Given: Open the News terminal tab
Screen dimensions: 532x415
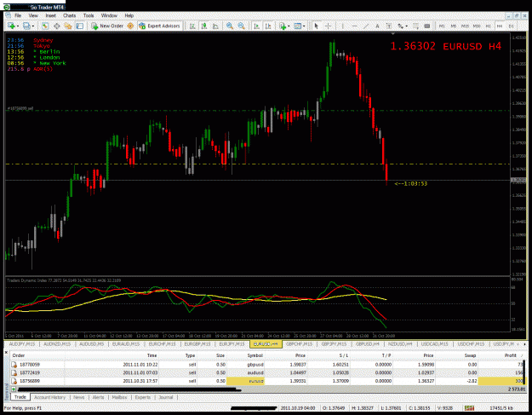Looking at the screenshot, I should 78,397.
